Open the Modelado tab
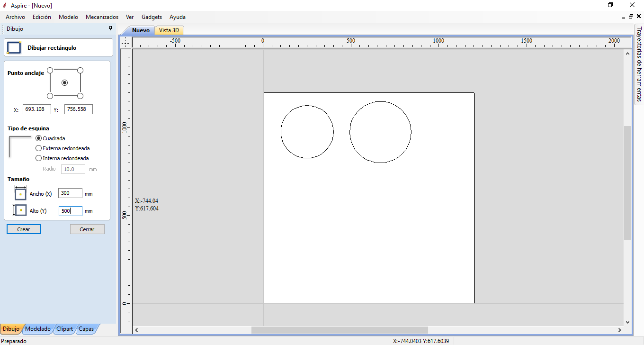Viewport: 644px width, 345px height. coord(38,328)
